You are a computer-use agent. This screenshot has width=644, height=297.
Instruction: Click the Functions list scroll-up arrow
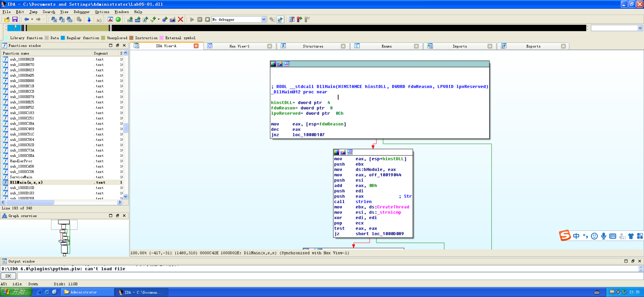click(x=126, y=53)
